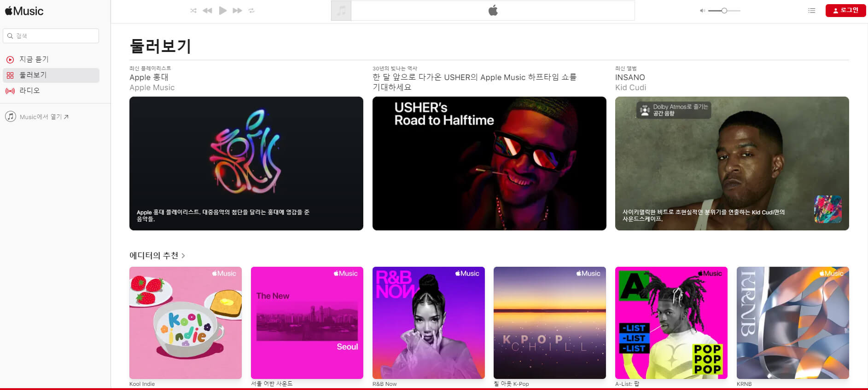Click the Apple 홍대 title text
Image resolution: width=868 pixels, height=390 pixels.
click(149, 77)
